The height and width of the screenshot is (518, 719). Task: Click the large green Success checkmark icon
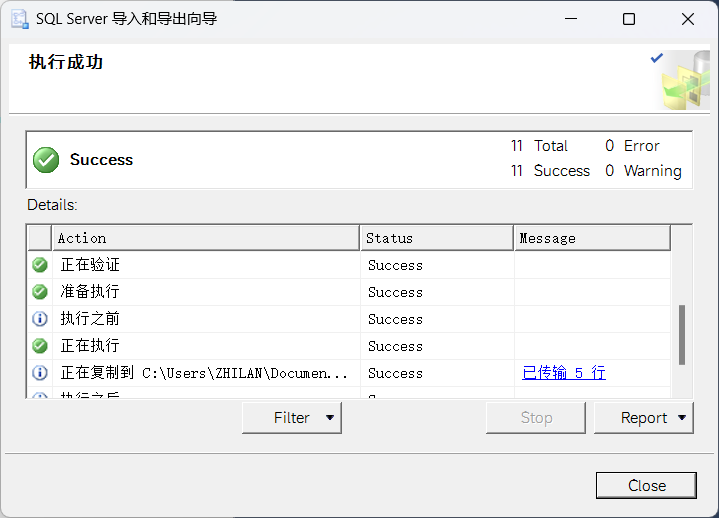46,160
